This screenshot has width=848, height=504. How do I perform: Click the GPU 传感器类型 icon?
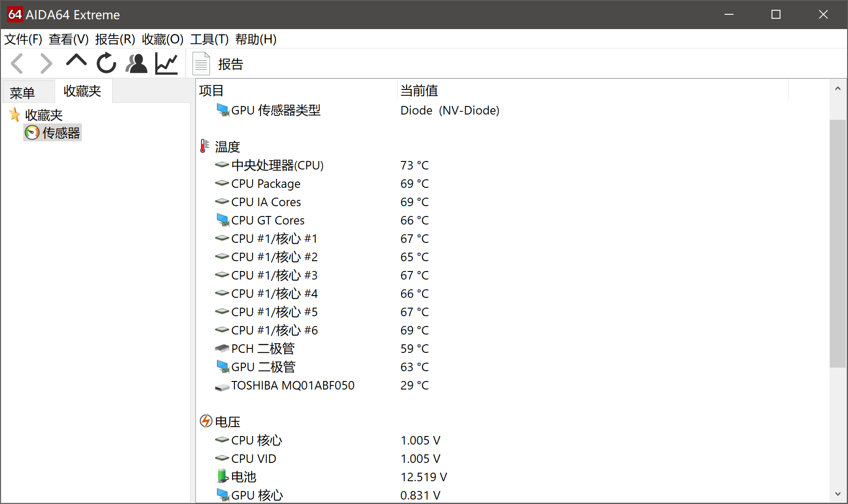(x=223, y=110)
